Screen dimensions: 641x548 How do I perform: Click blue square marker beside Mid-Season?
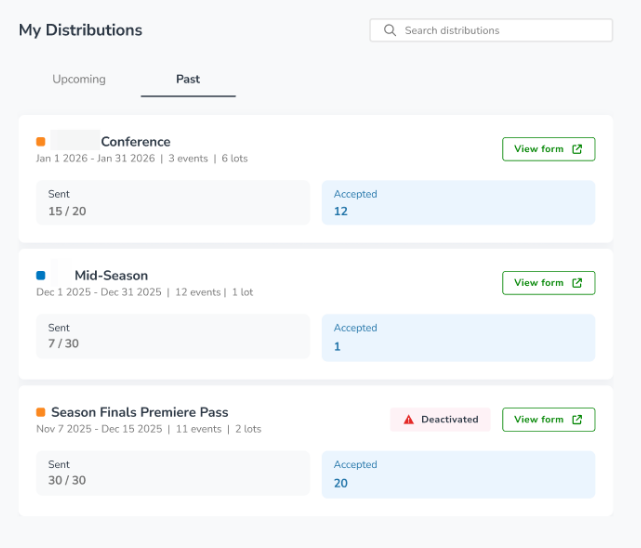[x=40, y=275]
